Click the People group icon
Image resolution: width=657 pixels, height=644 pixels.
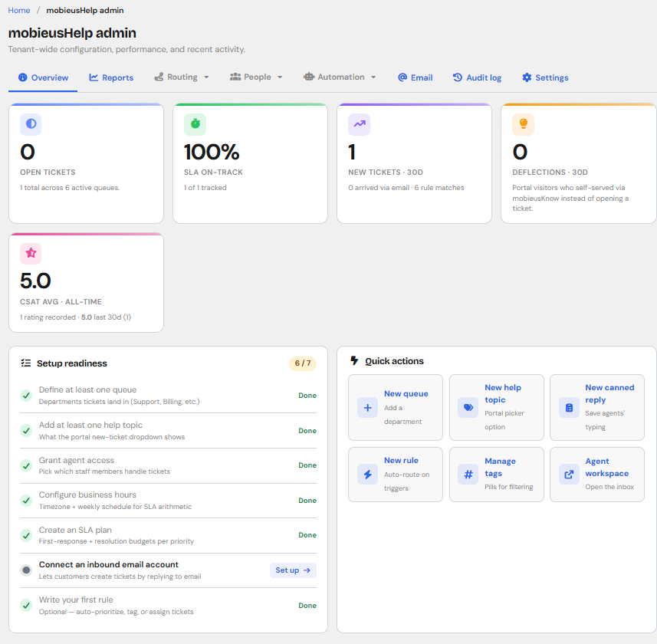click(x=235, y=77)
